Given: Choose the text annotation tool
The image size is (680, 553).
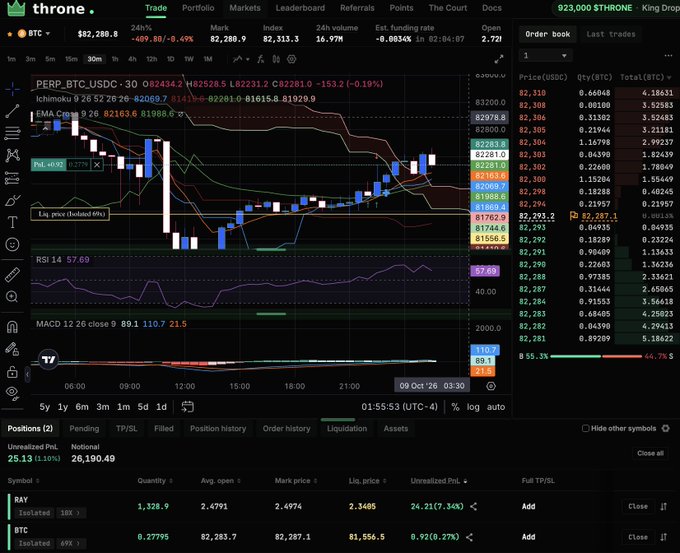Looking at the screenshot, I should coord(12,222).
